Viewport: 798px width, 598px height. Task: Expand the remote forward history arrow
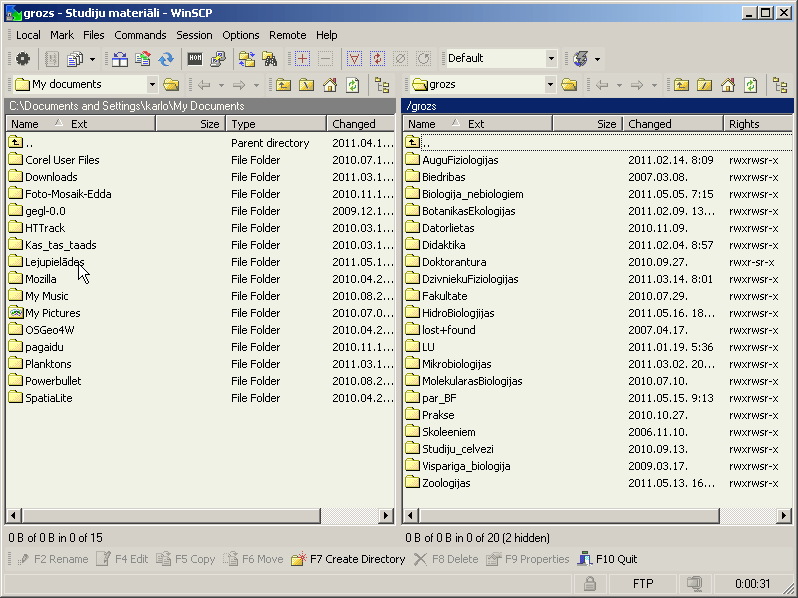(x=654, y=85)
